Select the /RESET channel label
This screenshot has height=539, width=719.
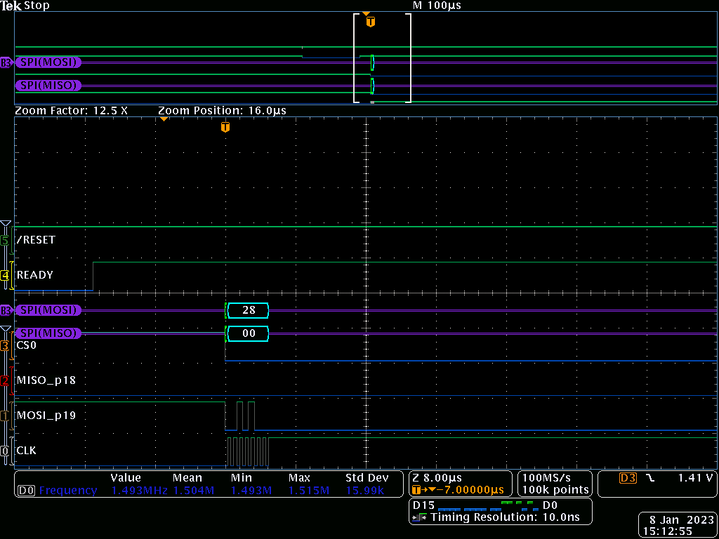(36, 240)
